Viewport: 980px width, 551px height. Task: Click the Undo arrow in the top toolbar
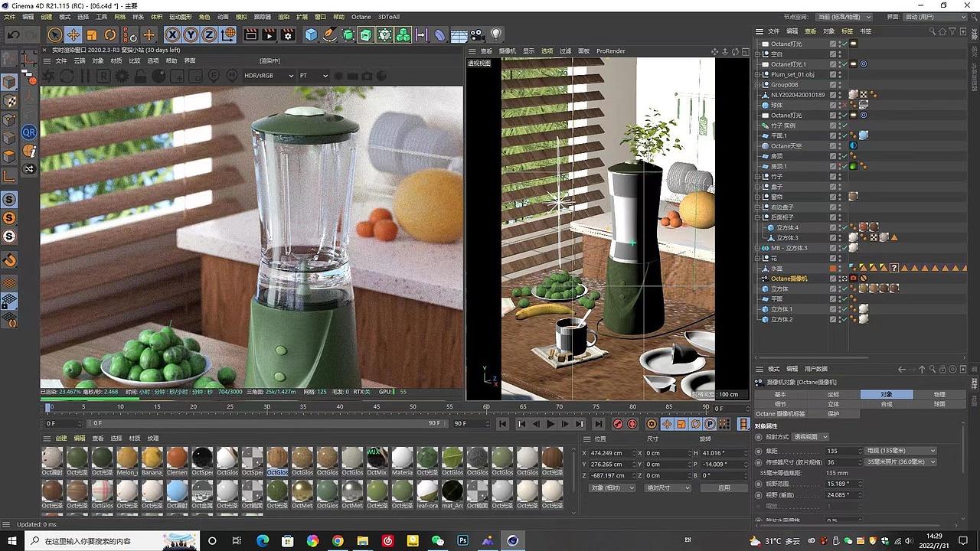tap(14, 34)
